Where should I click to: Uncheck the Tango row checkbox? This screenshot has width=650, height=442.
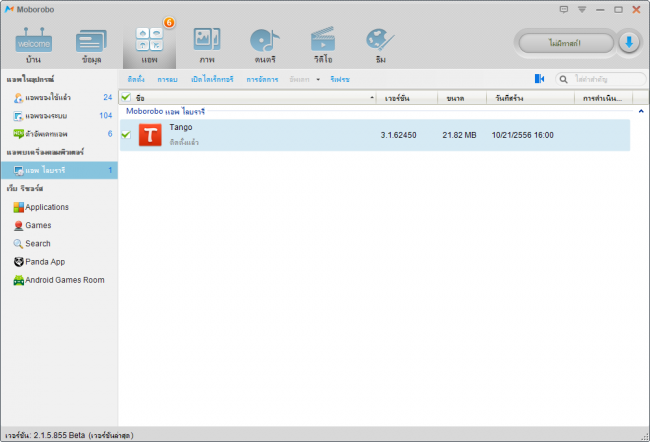point(126,134)
